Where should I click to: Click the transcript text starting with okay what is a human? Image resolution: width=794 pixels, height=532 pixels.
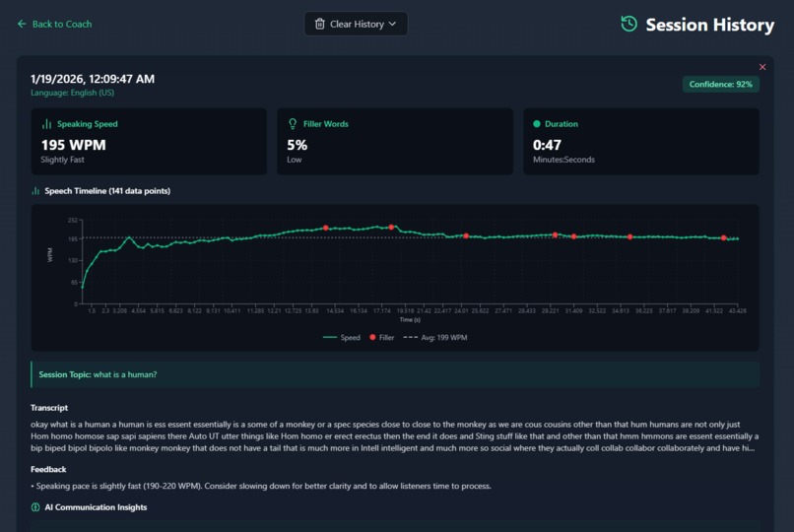(x=394, y=436)
